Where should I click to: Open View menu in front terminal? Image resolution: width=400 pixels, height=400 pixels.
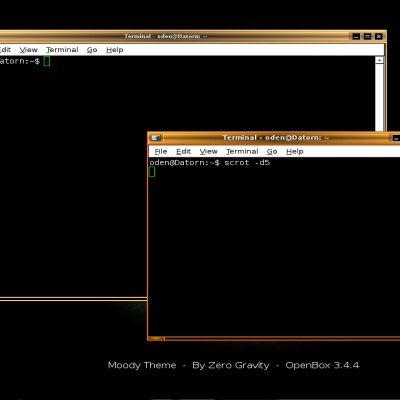pos(209,151)
